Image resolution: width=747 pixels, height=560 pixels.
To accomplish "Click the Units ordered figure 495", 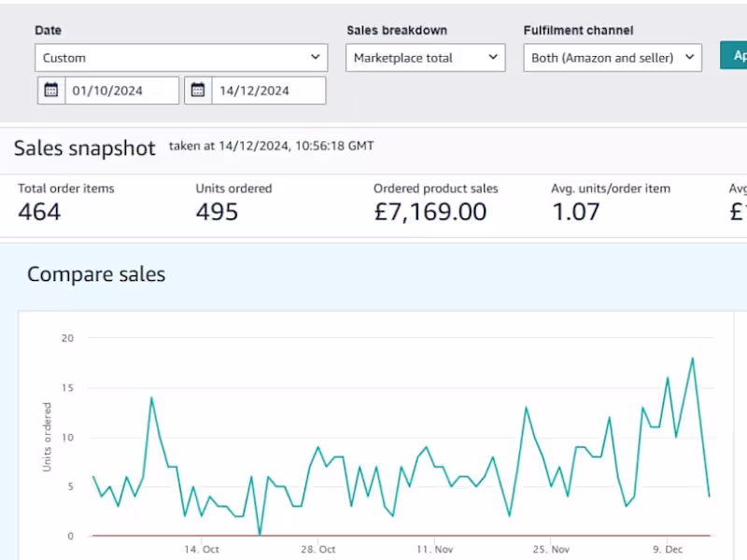I will pos(217,212).
